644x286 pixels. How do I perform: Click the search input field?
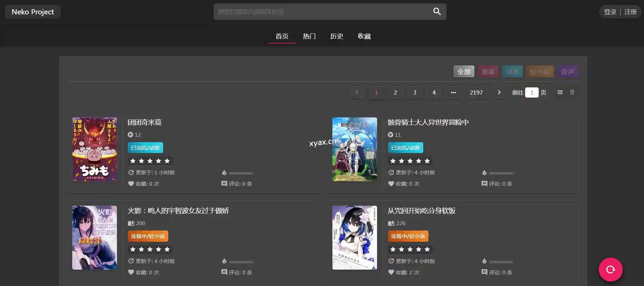coord(322,12)
